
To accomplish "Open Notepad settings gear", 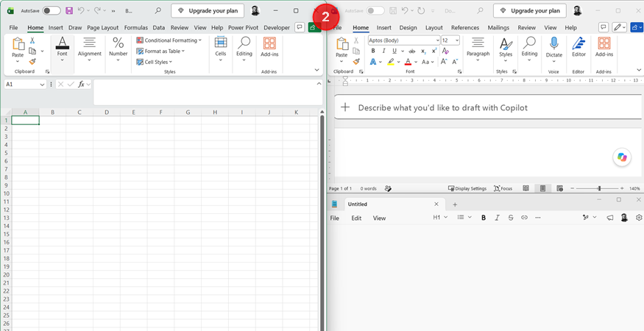I will (639, 218).
